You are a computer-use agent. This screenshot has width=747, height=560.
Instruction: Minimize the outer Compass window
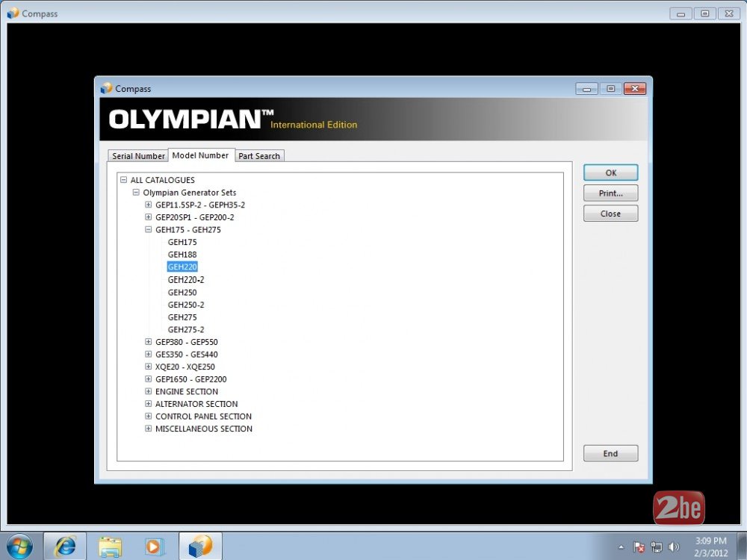[681, 13]
